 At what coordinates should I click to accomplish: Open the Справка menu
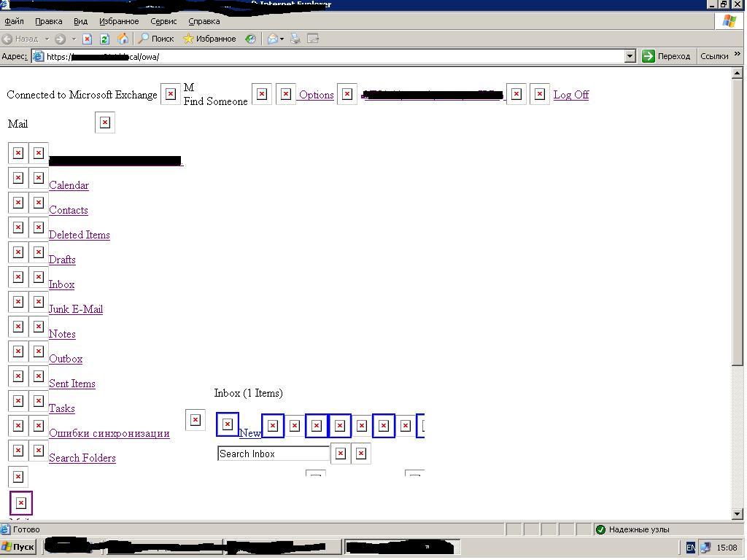tap(204, 21)
